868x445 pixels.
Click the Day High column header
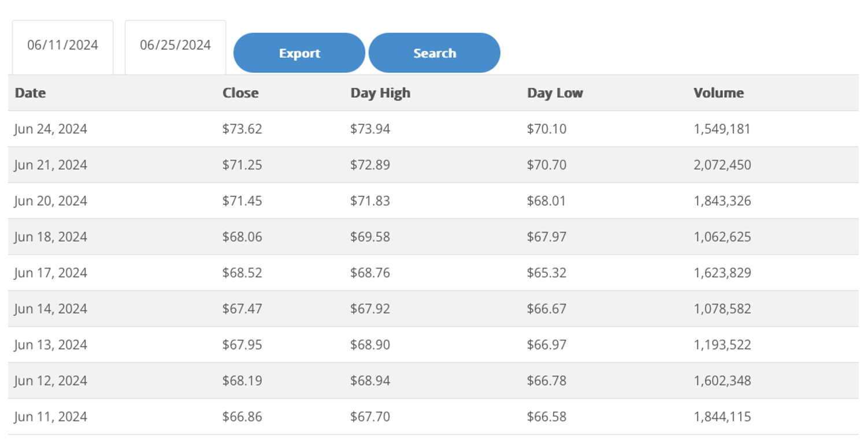(x=380, y=93)
